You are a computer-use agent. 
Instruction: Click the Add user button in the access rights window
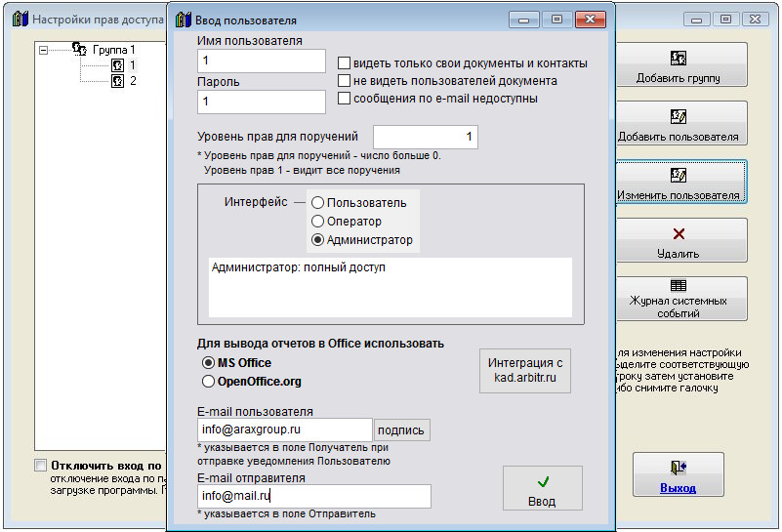[681, 123]
